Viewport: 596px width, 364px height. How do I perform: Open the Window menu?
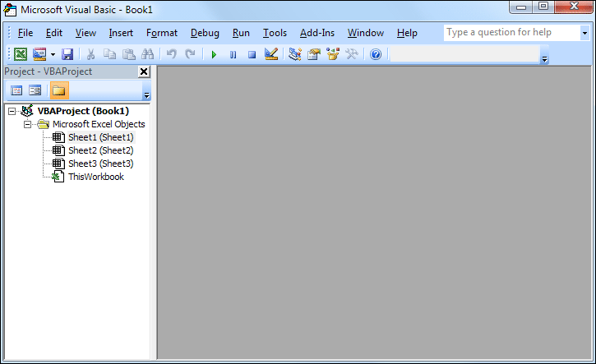click(366, 33)
